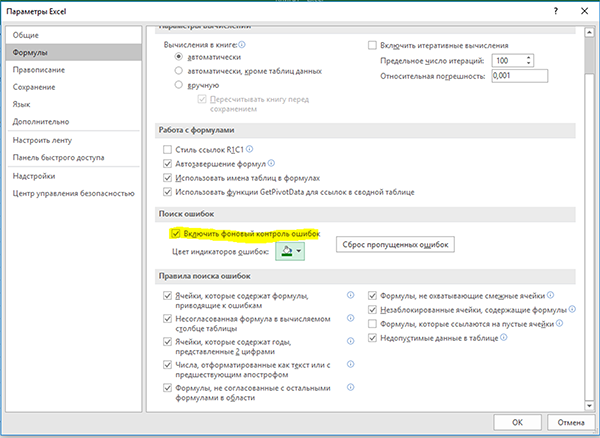The image size is (600, 438).
Task: Click info icon for Числа, отформатированные как текст
Action: click(351, 364)
